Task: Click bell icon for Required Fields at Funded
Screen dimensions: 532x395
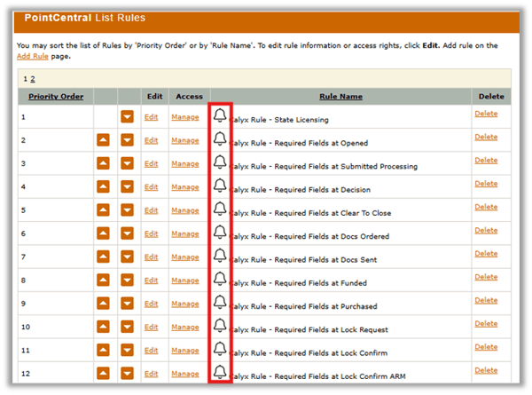Action: coord(220,280)
